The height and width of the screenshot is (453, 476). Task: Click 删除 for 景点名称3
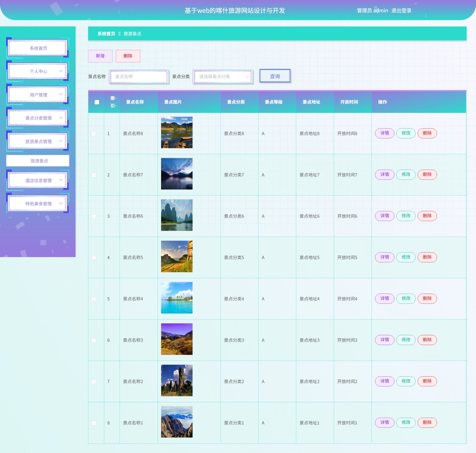coord(427,340)
